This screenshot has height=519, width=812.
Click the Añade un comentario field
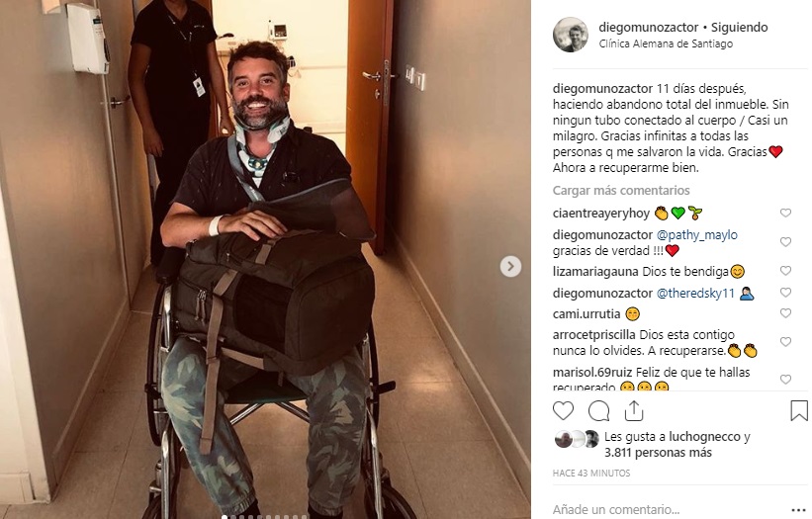coord(668,510)
